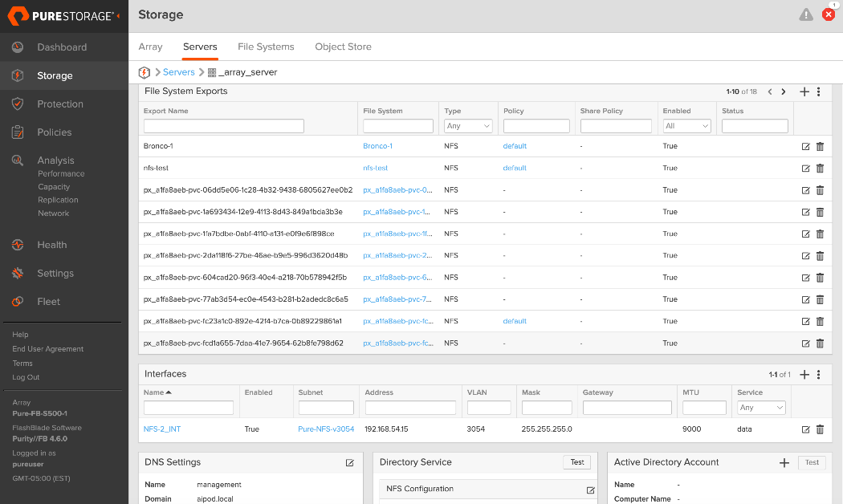Open the Type filter dropdown
This screenshot has height=504, width=843.
[468, 126]
